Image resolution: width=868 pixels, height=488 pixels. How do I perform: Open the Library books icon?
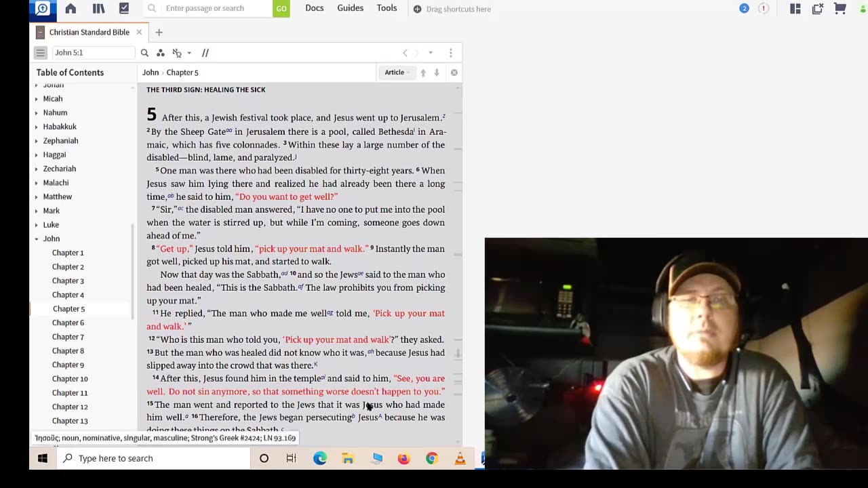[x=98, y=9]
